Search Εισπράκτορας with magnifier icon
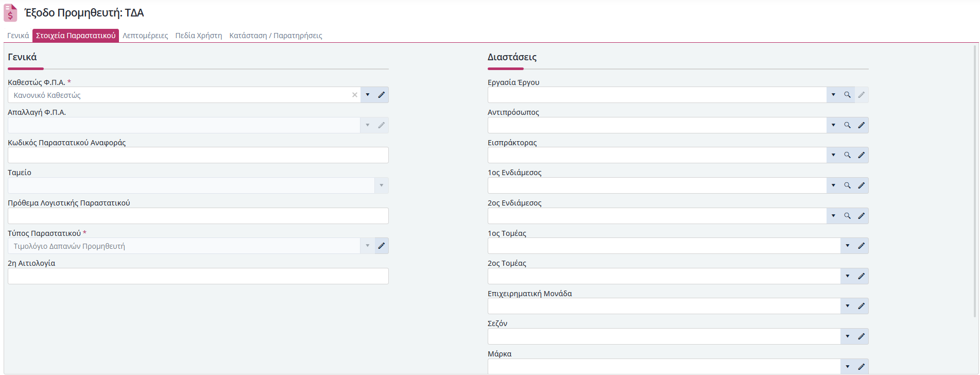Image resolution: width=980 pixels, height=375 pixels. [848, 155]
